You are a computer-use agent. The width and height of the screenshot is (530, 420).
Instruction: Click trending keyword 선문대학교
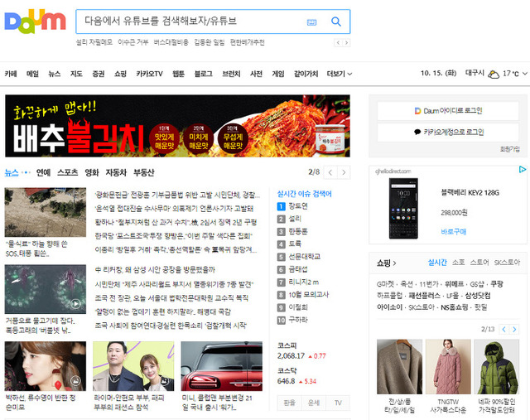pyautogui.click(x=304, y=256)
